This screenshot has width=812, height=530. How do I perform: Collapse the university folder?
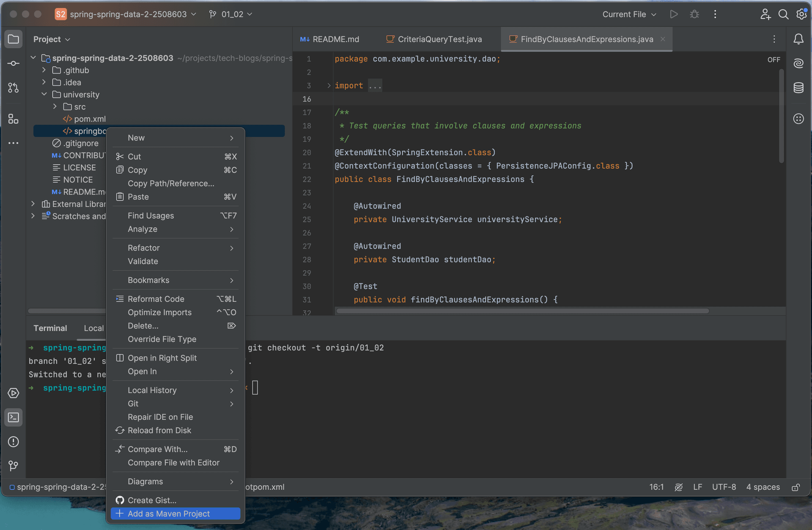pyautogui.click(x=44, y=94)
